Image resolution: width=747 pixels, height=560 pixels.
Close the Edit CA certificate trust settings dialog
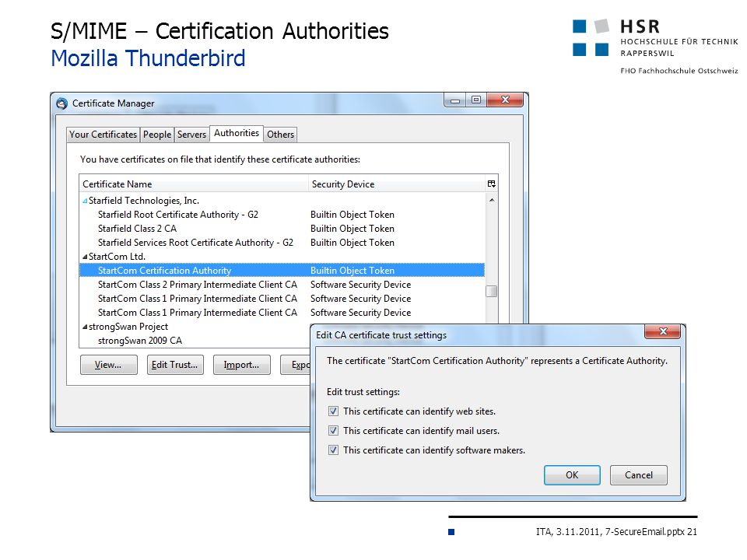663,331
